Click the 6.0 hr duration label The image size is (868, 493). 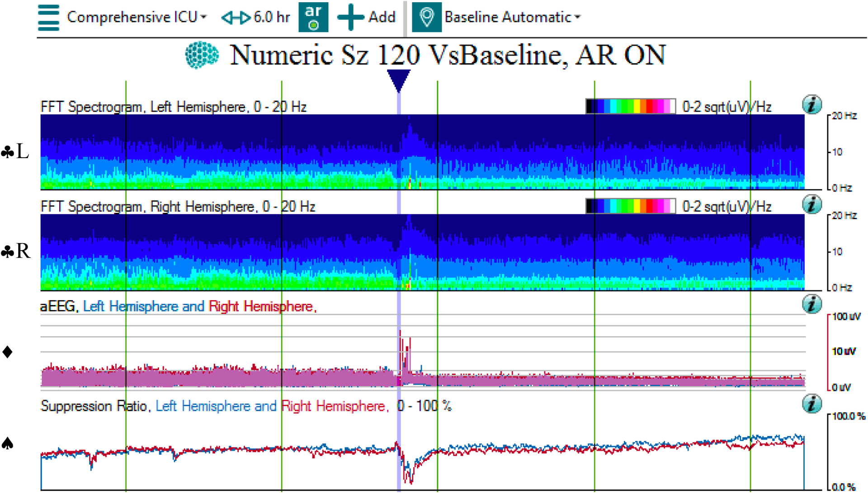[x=271, y=17]
